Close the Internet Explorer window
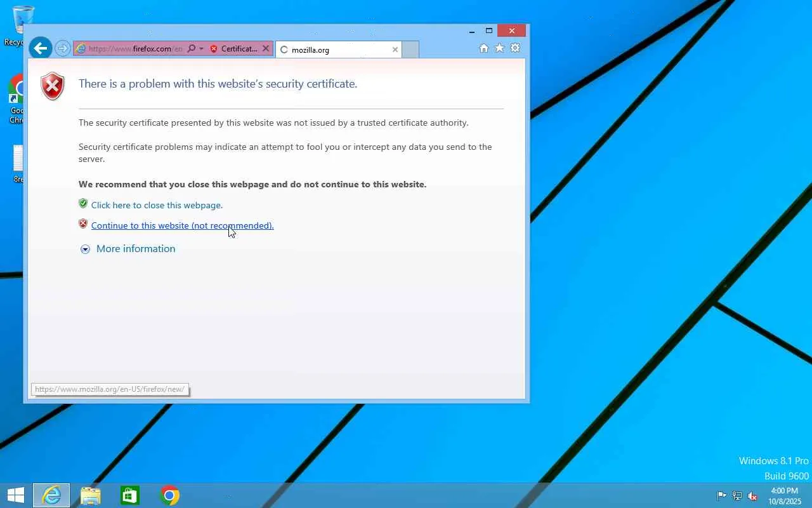Image resolution: width=812 pixels, height=508 pixels. pyautogui.click(x=512, y=30)
